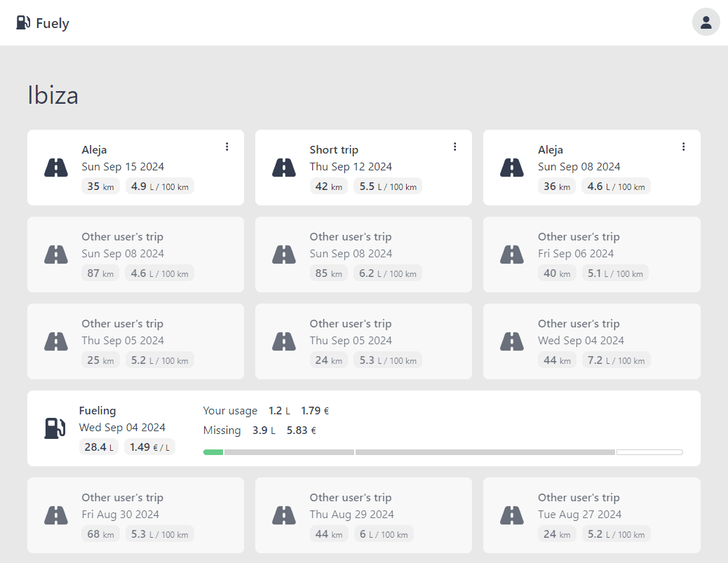Screen dimensions: 728x563
Task: Click the 25 km distance badge
Action: pyautogui.click(x=100, y=360)
